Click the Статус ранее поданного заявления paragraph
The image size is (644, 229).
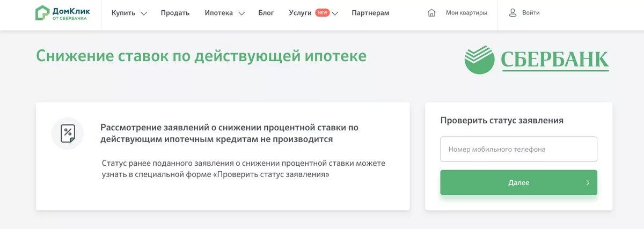tap(244, 169)
